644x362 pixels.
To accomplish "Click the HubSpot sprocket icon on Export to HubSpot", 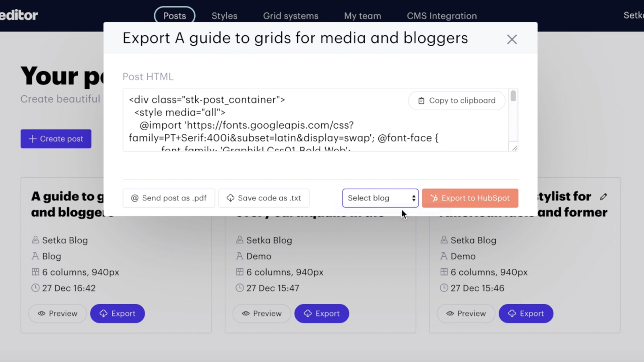I will pos(435,198).
